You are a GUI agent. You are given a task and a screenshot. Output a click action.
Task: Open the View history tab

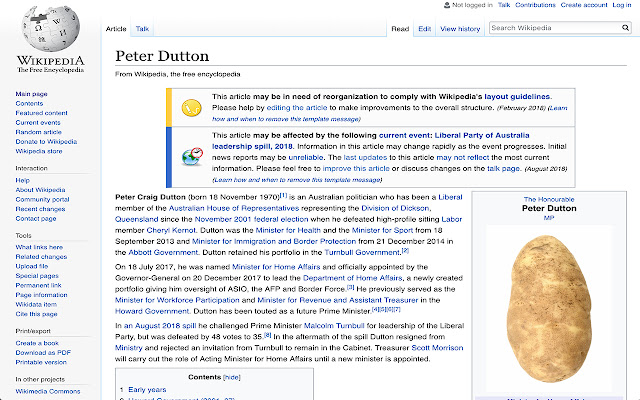click(460, 29)
